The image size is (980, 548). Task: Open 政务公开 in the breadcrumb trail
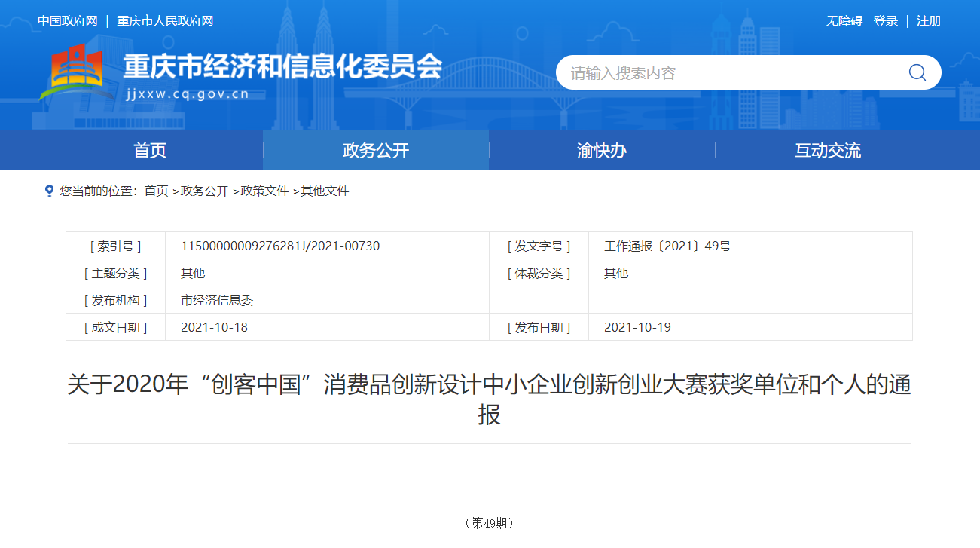(x=204, y=191)
